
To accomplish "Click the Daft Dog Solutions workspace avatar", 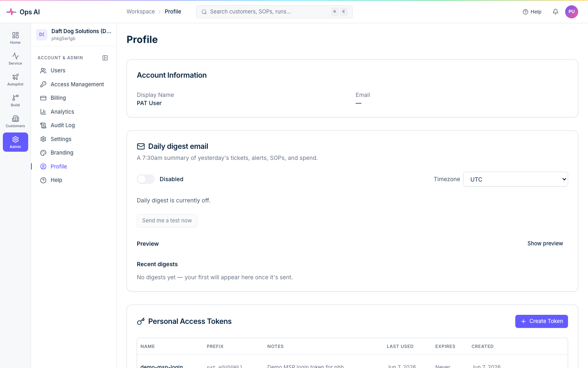I will [42, 35].
